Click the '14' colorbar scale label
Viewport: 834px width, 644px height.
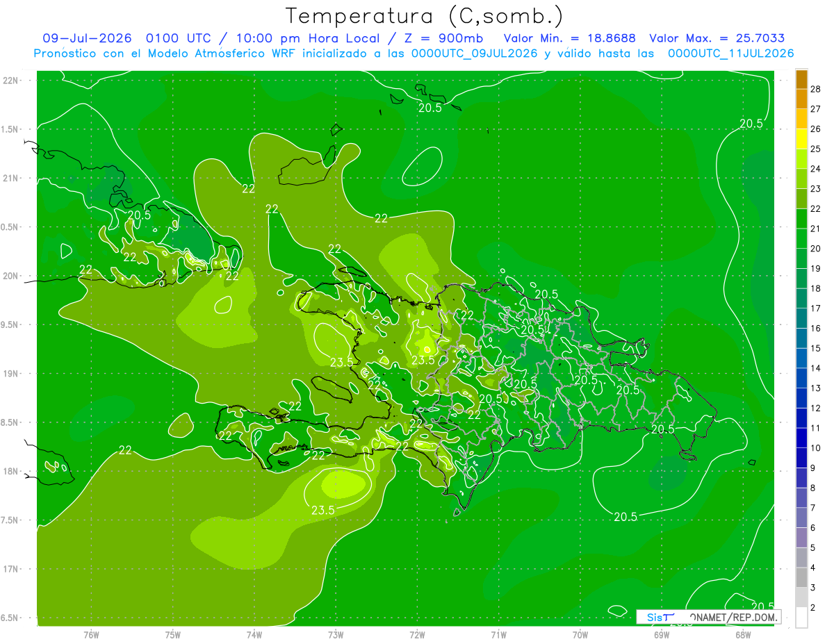tap(815, 368)
